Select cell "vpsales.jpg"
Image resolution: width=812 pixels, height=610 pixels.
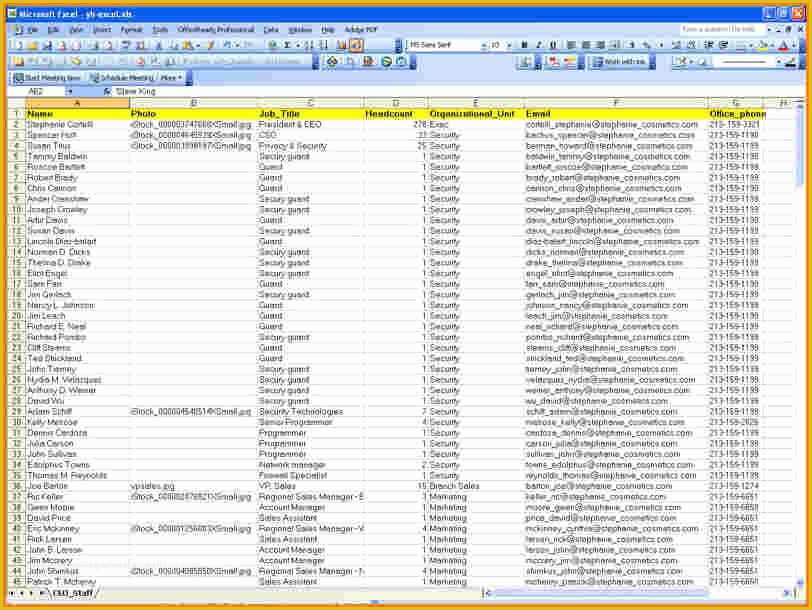click(x=193, y=486)
